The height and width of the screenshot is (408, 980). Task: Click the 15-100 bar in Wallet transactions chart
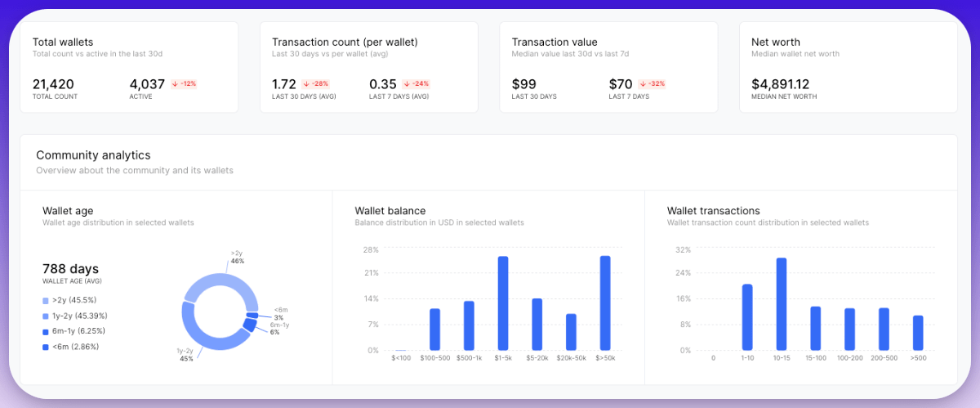tap(815, 329)
